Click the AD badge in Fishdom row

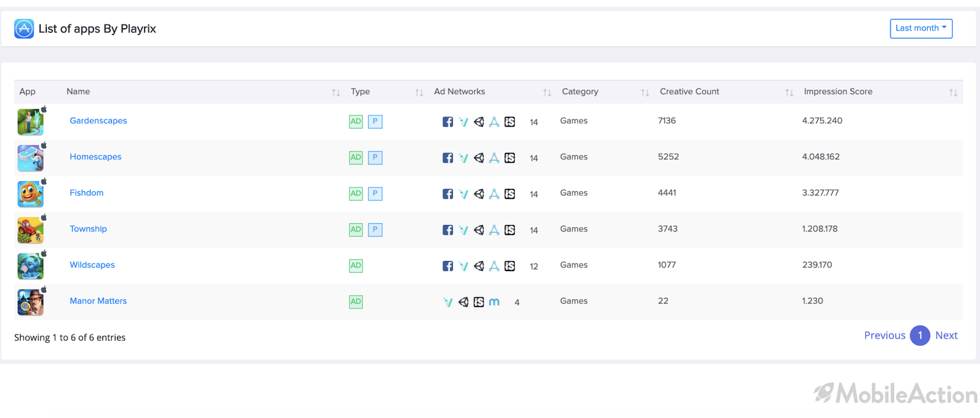click(x=356, y=194)
